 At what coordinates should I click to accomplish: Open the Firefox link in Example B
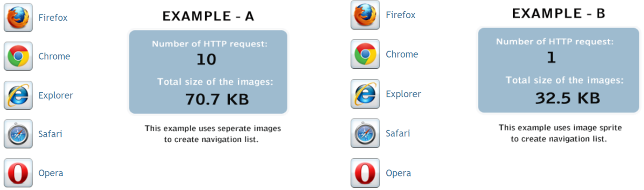[401, 15]
